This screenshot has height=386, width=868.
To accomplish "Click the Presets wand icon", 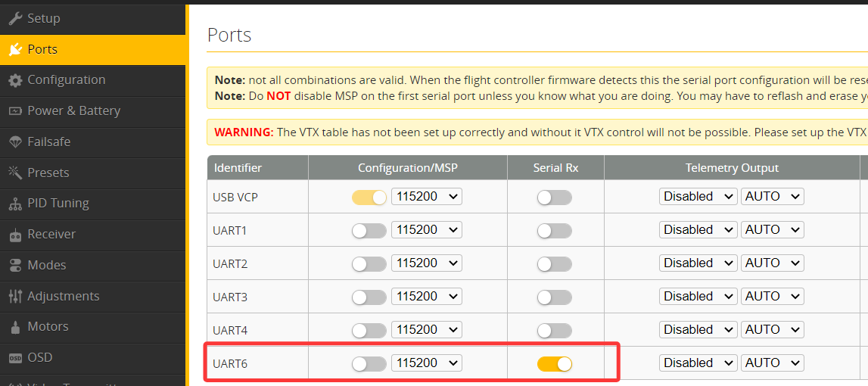I will tap(15, 173).
